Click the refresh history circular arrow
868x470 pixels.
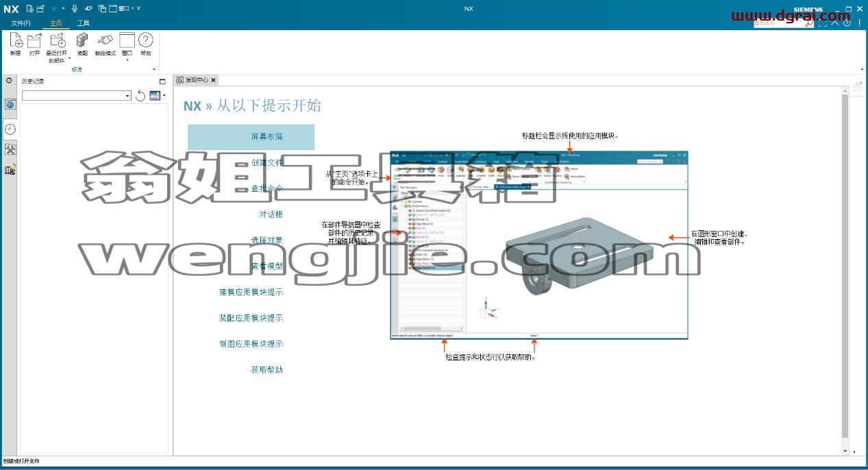(x=140, y=95)
